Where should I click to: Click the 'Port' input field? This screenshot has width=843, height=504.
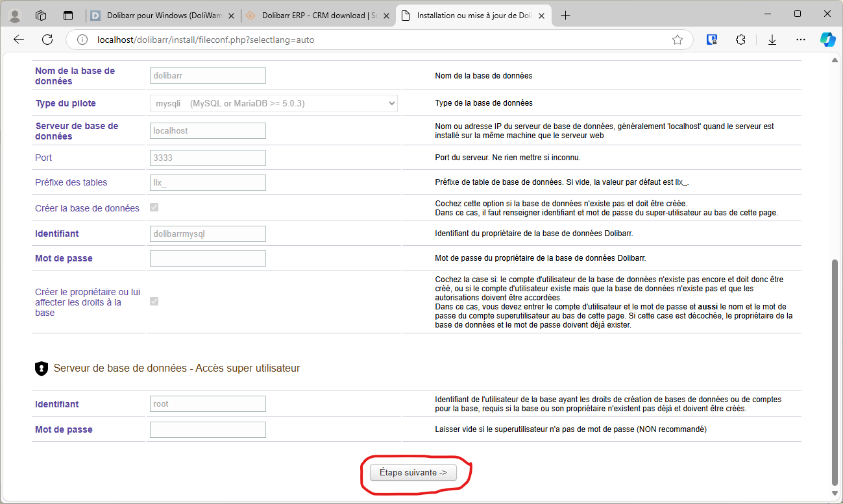point(208,158)
